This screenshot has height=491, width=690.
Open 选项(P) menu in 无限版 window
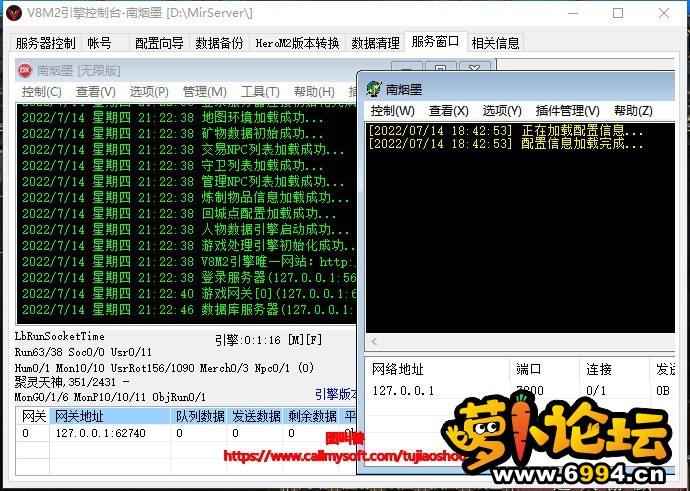149,92
